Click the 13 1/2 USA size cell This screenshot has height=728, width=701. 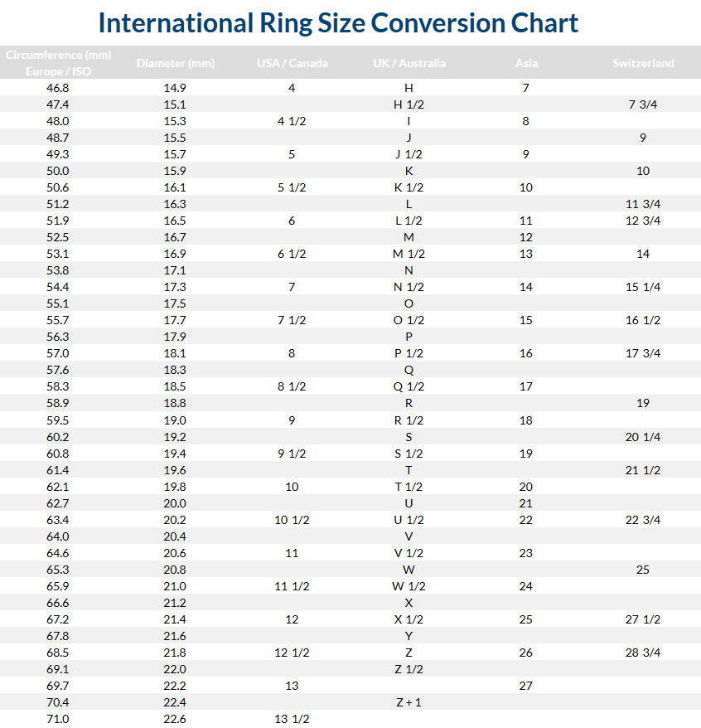(292, 719)
